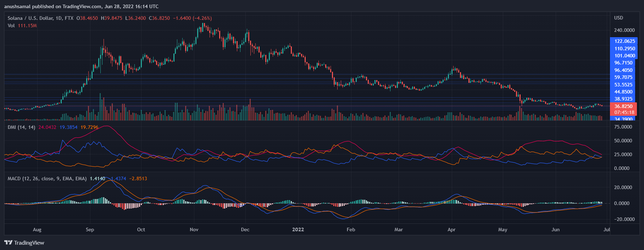
Task: Click the red current price label 36.8250
Action: 623,106
